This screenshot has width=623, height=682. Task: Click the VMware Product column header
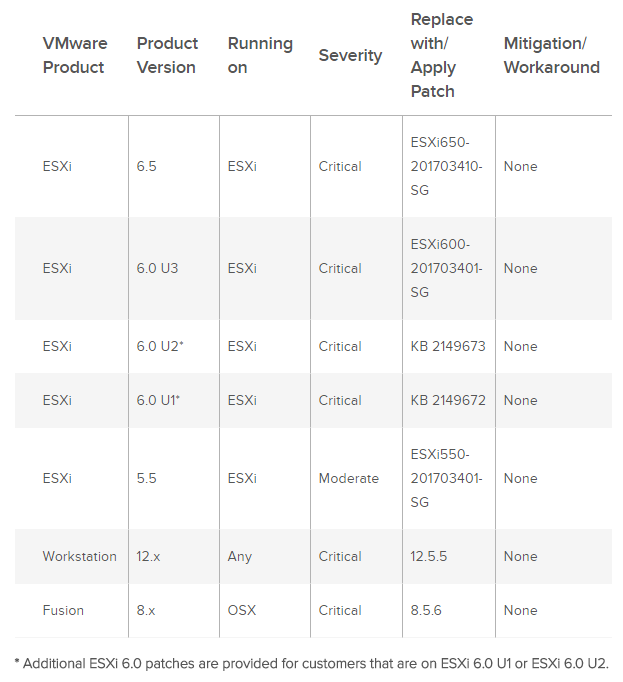[75, 55]
